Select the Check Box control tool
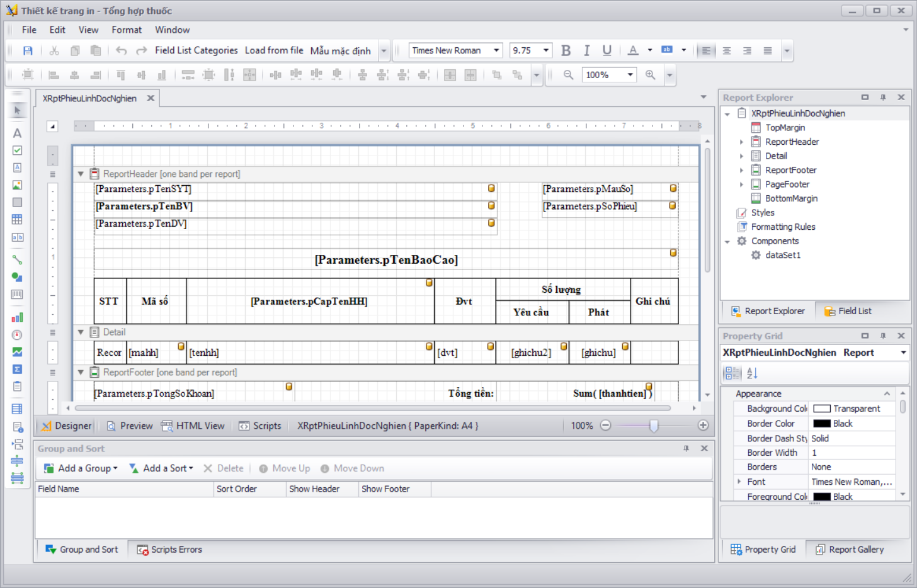917x588 pixels. tap(17, 150)
